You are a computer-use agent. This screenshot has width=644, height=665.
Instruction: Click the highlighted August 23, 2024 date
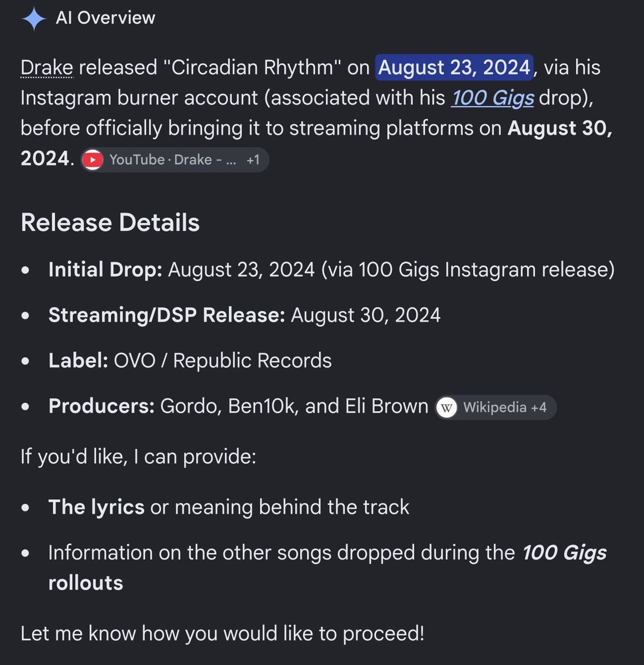(454, 68)
